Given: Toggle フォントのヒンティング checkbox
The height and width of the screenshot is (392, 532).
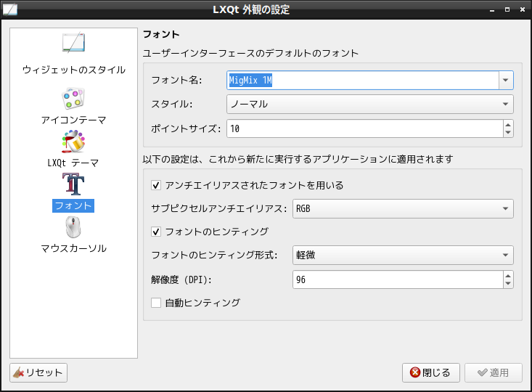Looking at the screenshot, I should (156, 232).
